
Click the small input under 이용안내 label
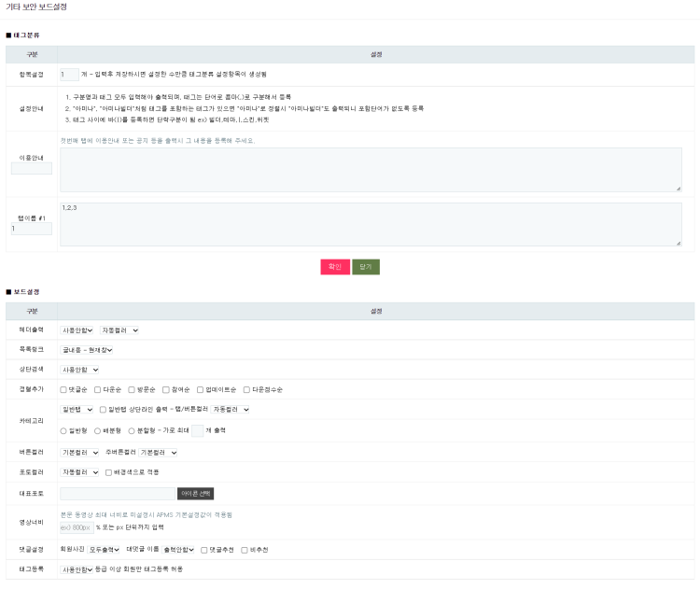pyautogui.click(x=31, y=168)
